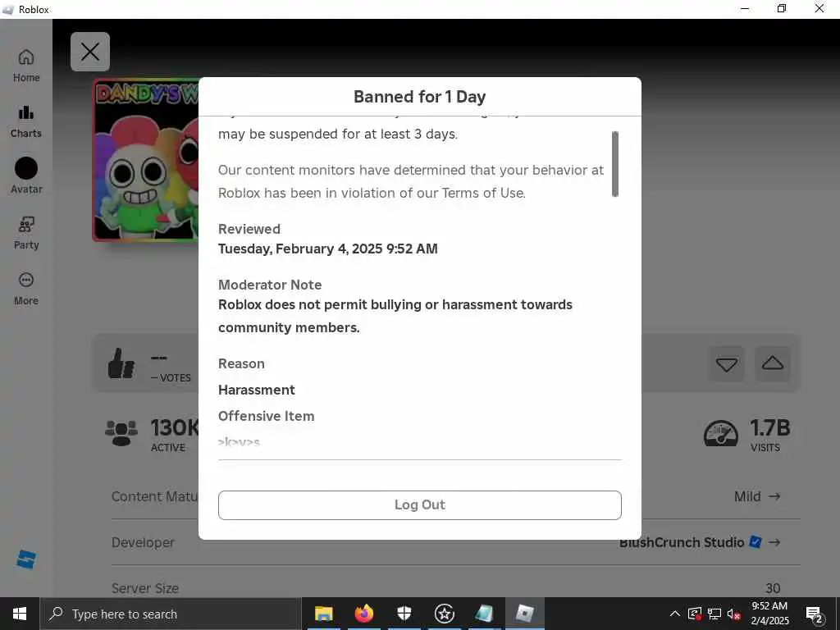The height and width of the screenshot is (630, 840).
Task: Open the taskbar clock and date
Action: click(769, 614)
